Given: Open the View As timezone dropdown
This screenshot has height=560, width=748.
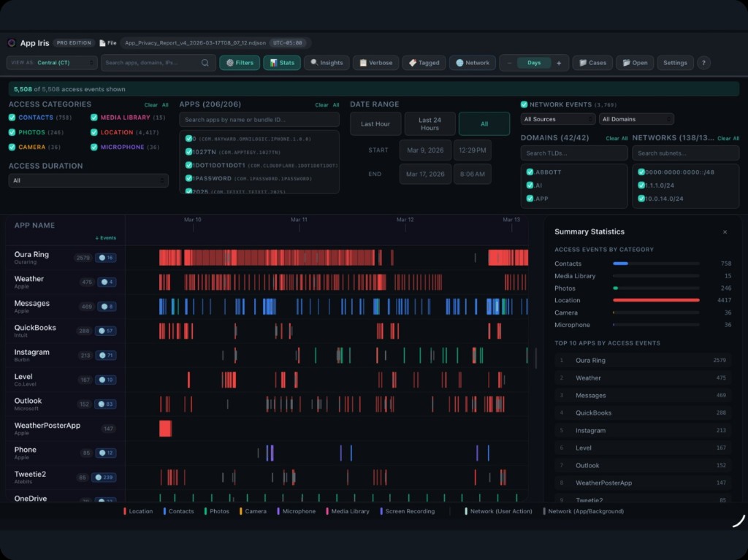Looking at the screenshot, I should (52, 63).
